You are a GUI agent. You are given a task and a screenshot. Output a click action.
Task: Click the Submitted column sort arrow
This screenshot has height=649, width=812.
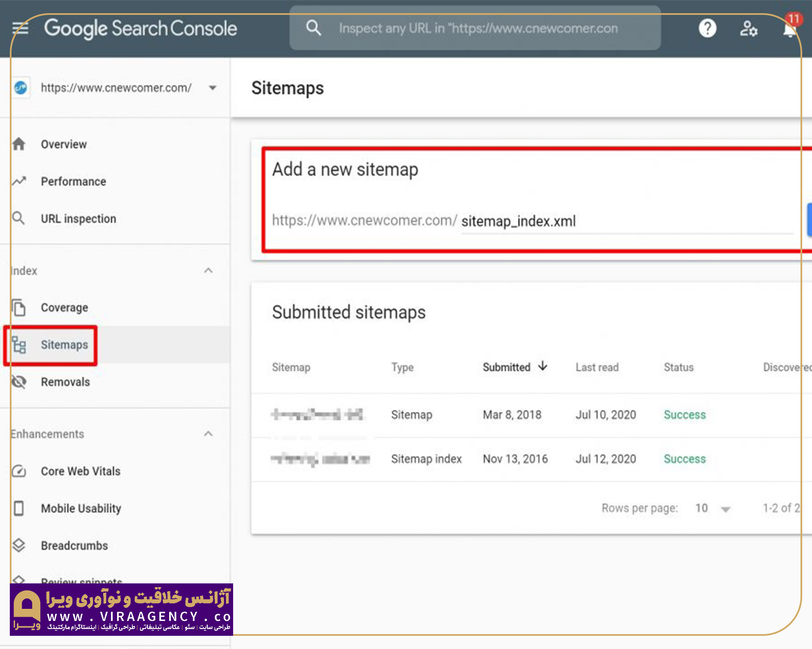tap(543, 366)
